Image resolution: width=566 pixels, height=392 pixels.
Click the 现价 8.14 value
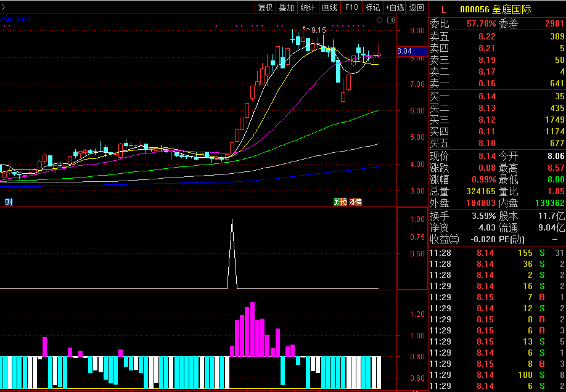(487, 157)
